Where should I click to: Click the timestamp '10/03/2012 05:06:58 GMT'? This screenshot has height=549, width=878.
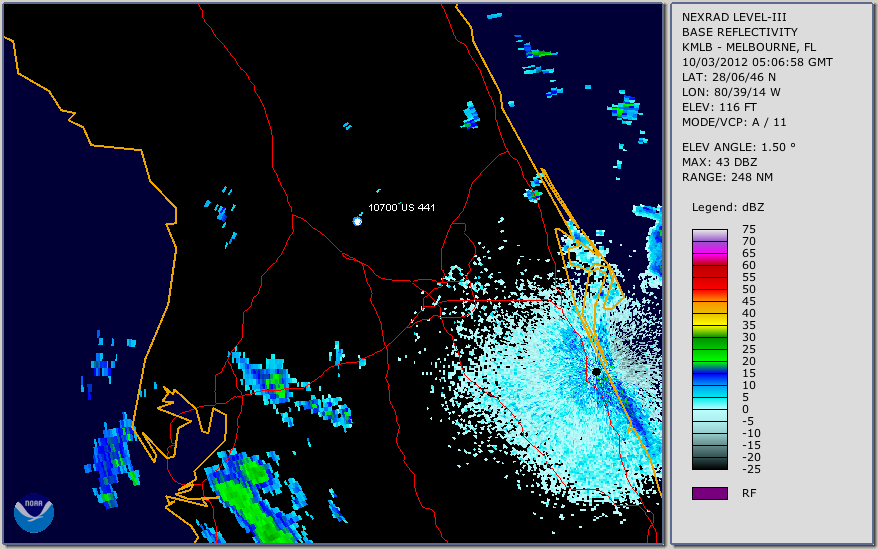click(x=757, y=62)
